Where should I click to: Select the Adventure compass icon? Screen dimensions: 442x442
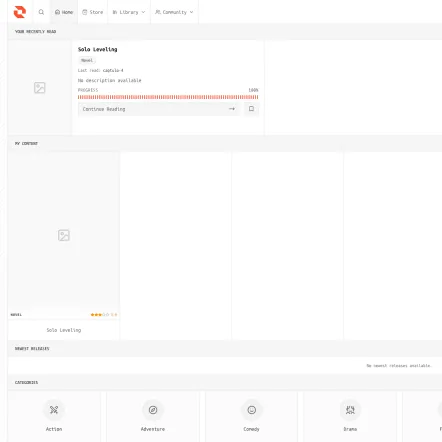point(153,410)
